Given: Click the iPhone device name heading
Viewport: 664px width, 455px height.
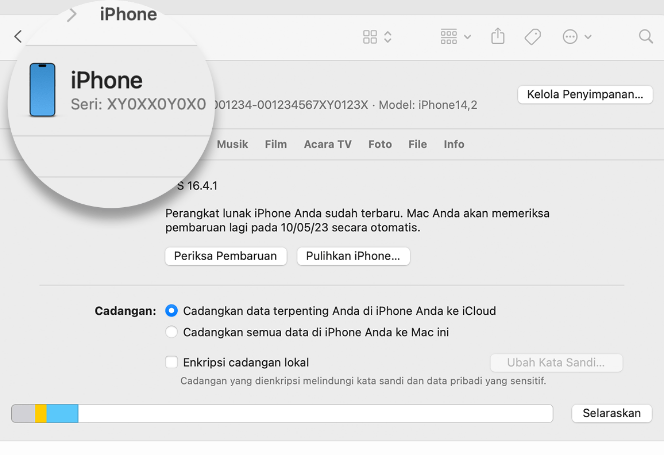Looking at the screenshot, I should point(107,80).
